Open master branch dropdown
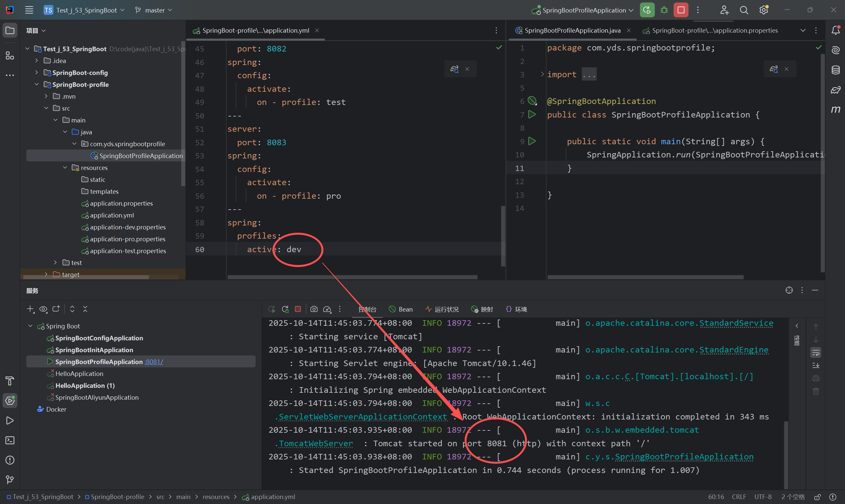Screen dimensions: 845x504 pyautogui.click(x=154, y=10)
